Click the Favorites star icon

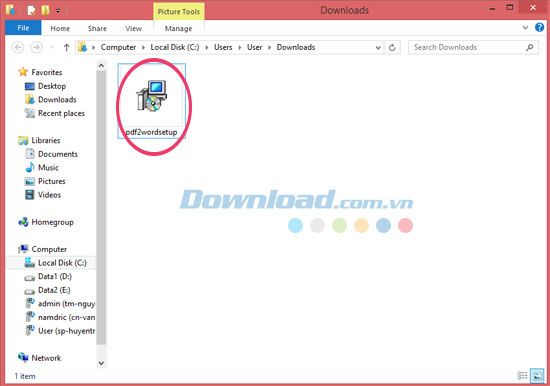click(x=23, y=72)
